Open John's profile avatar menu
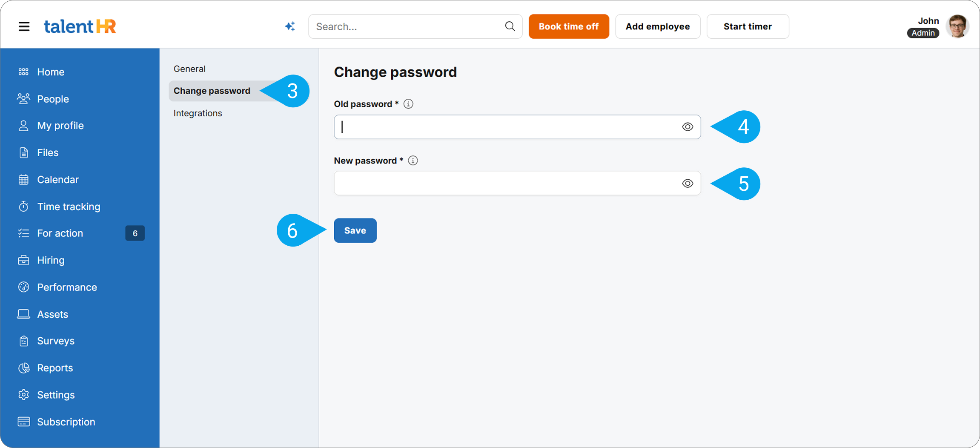 tap(957, 26)
